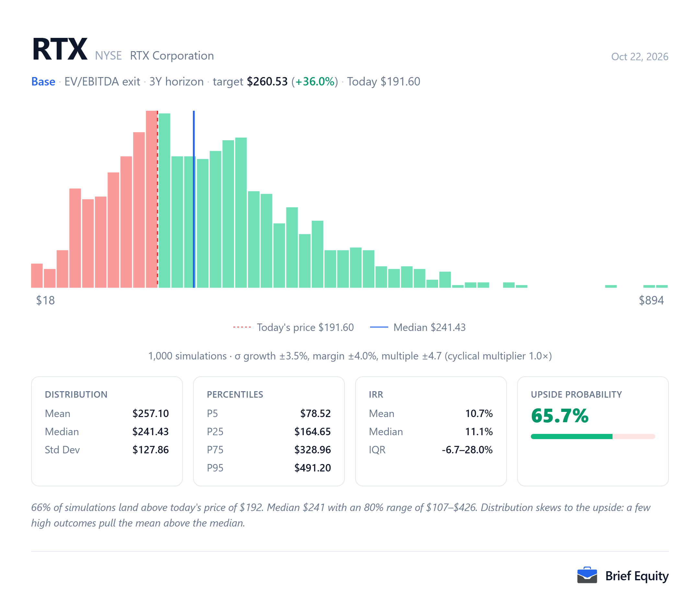
Task: Click the NYSE exchange label
Action: (108, 55)
